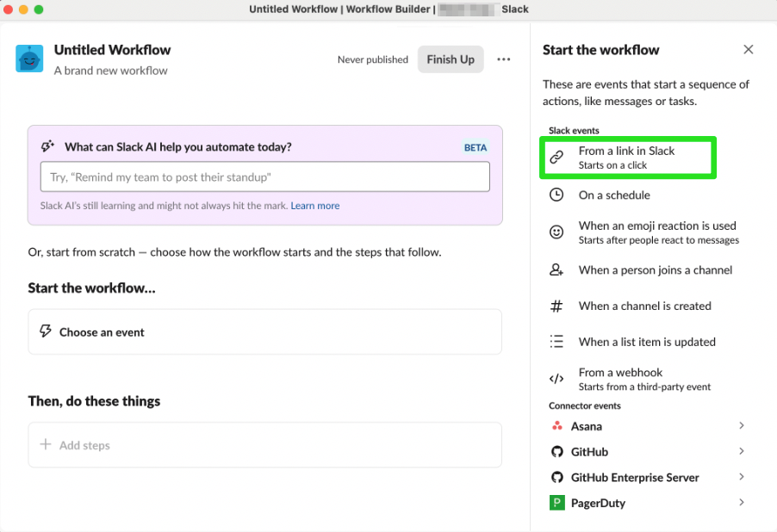Click the GitHub connector icon
Viewport: 777px width, 532px height.
pos(557,451)
